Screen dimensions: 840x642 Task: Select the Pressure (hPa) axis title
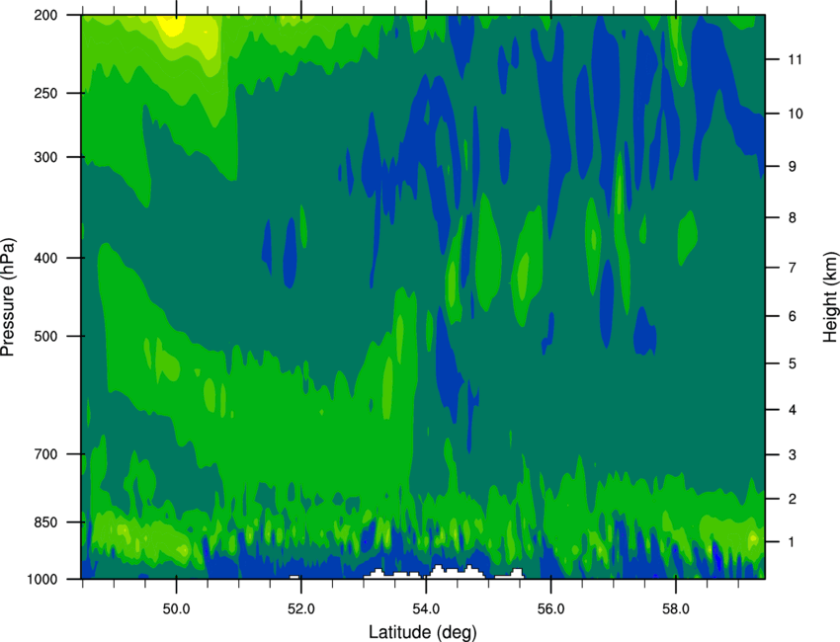tap(8, 297)
